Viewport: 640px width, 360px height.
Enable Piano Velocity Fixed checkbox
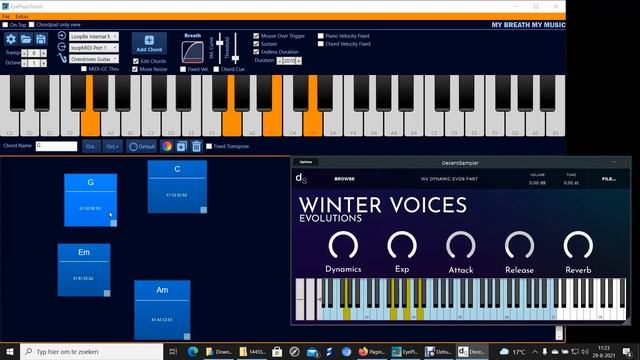tap(320, 36)
